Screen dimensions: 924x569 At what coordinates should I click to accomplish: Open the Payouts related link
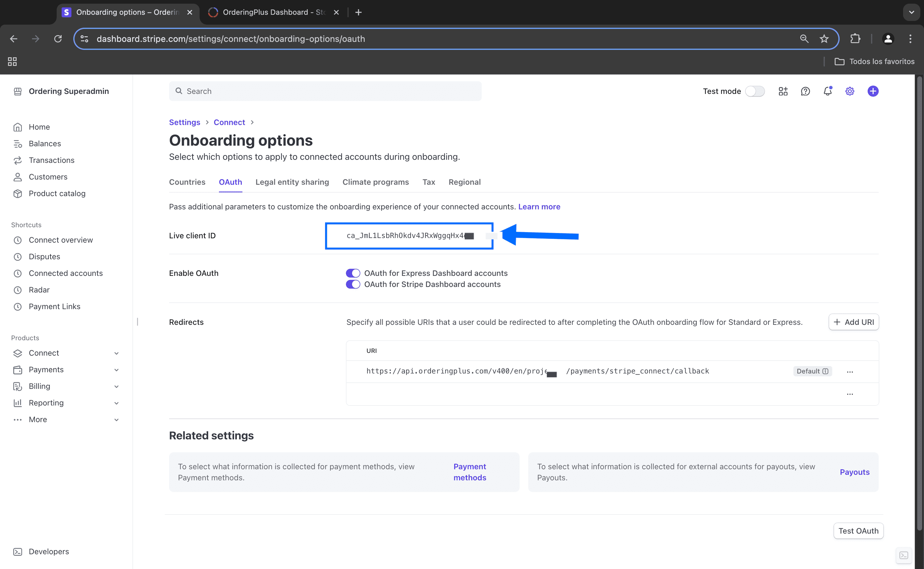point(854,472)
